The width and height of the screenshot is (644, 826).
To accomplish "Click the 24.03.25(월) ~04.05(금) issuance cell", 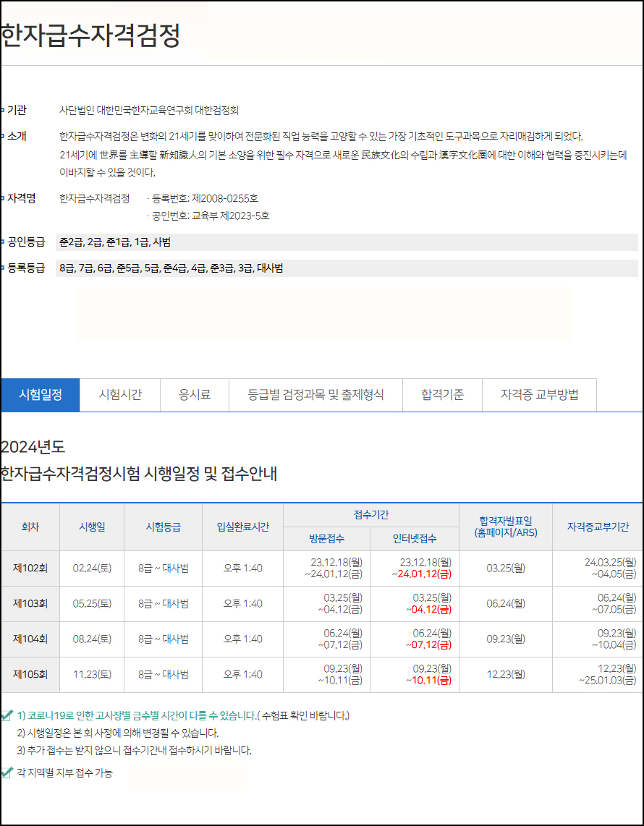I will pyautogui.click(x=598, y=569).
